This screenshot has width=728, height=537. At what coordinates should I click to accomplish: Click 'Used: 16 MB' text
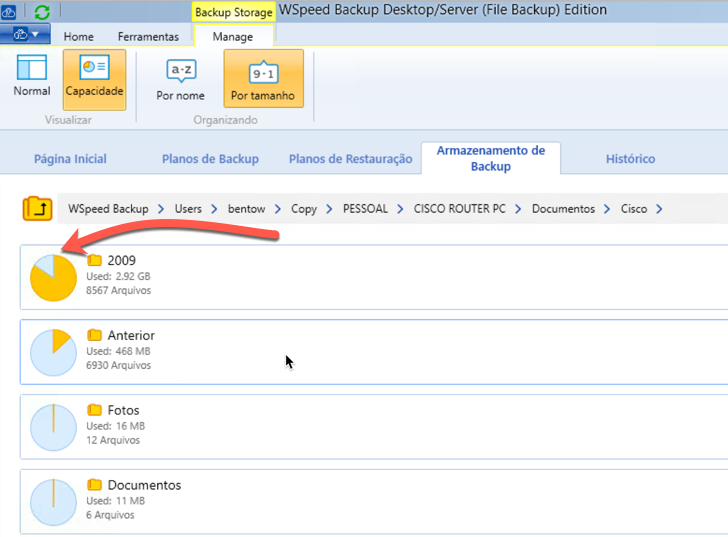(x=116, y=426)
